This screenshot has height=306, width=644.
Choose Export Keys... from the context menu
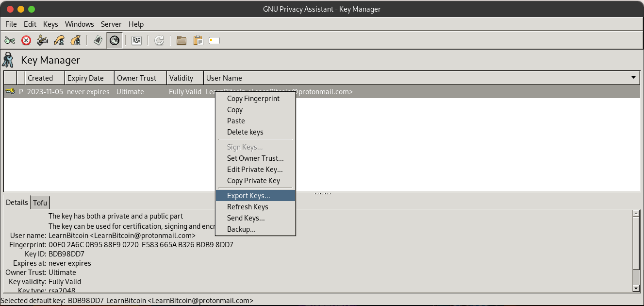248,196
